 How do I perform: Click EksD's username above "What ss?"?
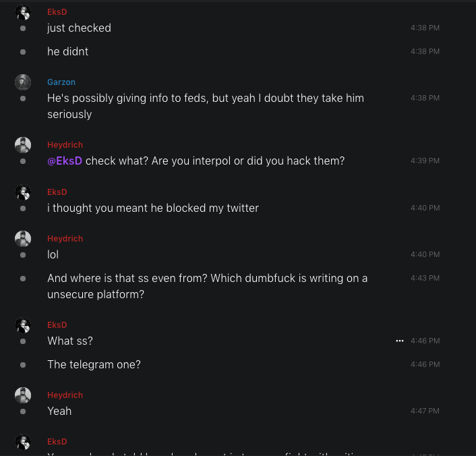tap(57, 325)
